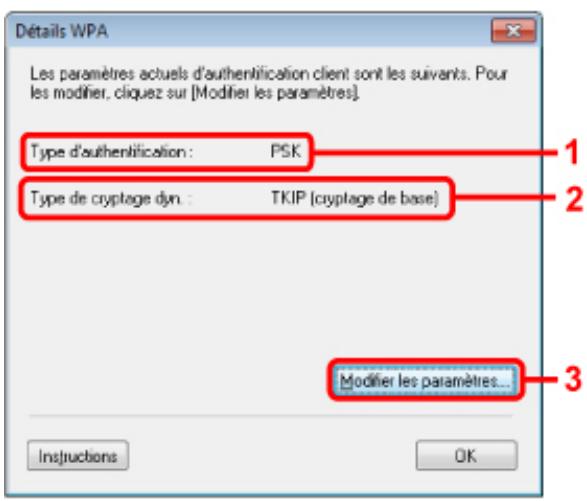Click the TKIP (cryptage de base) value
587x501 pixels.
point(355,198)
